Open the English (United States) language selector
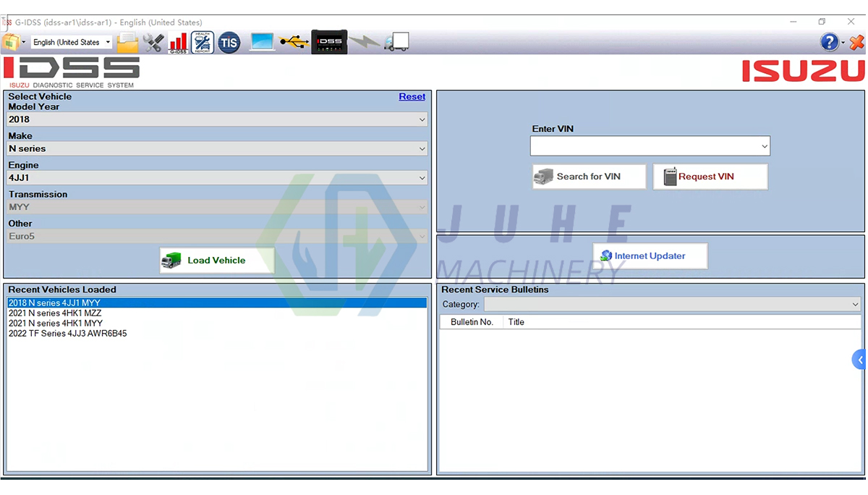 70,42
